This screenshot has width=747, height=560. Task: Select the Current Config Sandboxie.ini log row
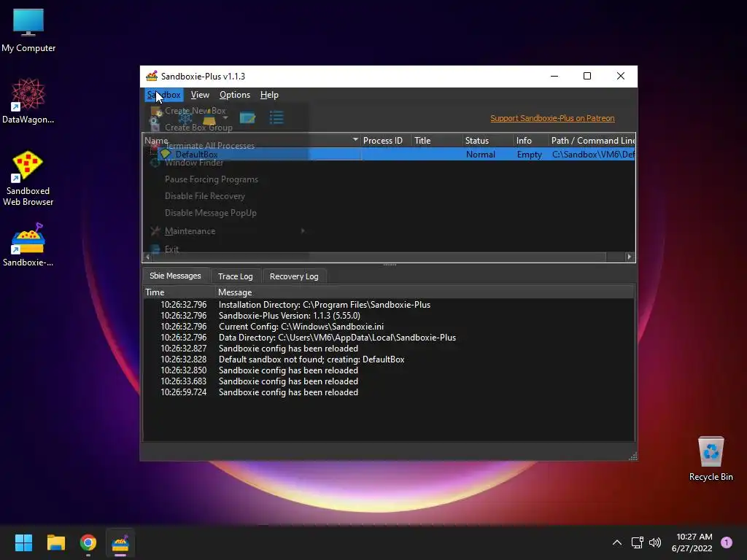301,327
